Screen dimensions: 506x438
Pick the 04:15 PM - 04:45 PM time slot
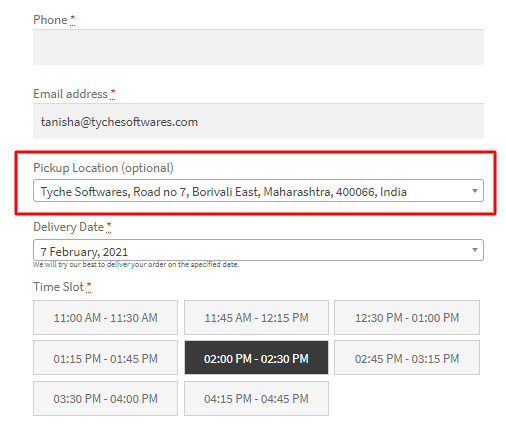pos(256,399)
